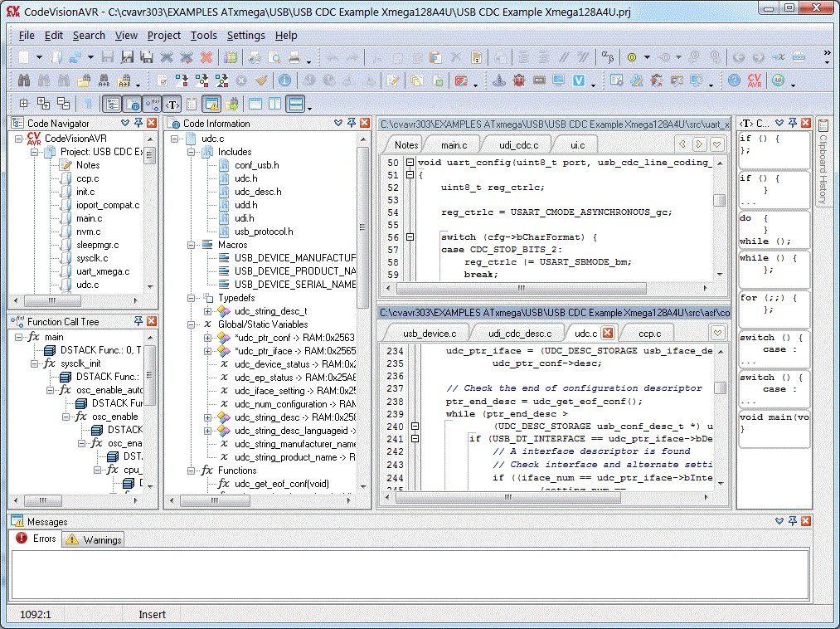Image resolution: width=840 pixels, height=629 pixels.
Task: Pin the Function Call Tree panel
Action: click(x=138, y=320)
